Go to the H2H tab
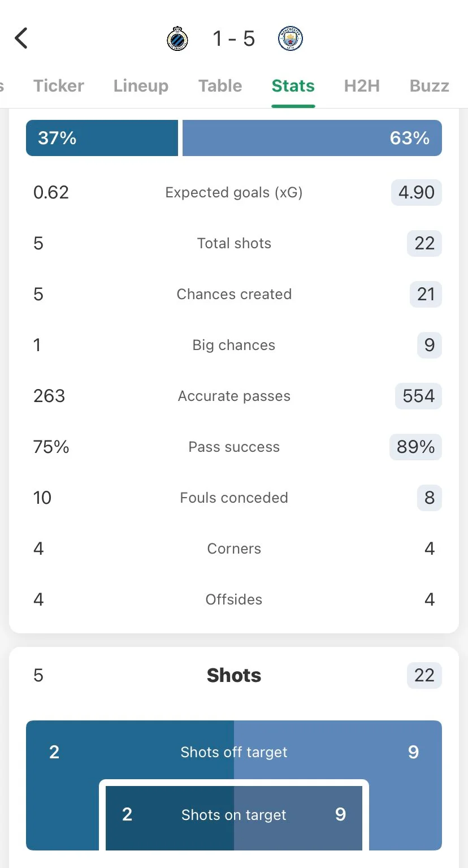 click(362, 86)
